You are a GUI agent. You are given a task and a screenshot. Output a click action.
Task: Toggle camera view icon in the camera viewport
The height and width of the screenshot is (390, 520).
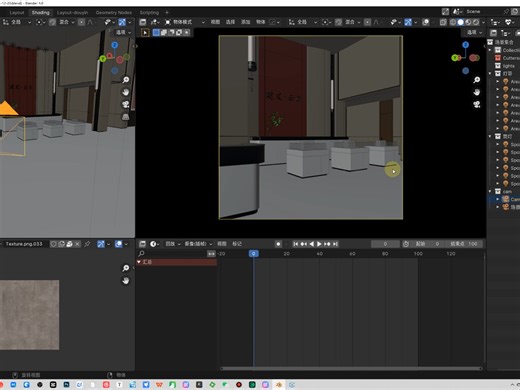tap(477, 104)
